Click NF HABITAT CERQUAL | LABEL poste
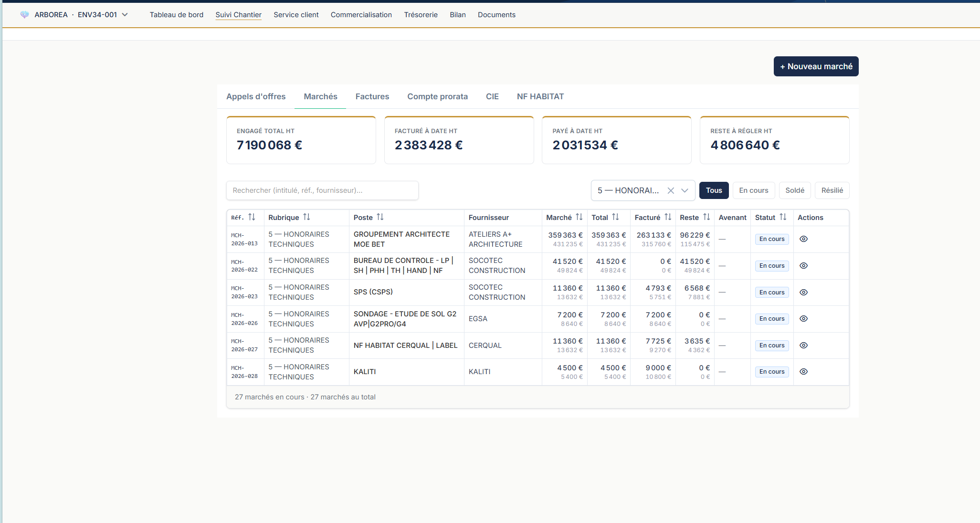Screen dimensions: 980x523 [x=405, y=345]
